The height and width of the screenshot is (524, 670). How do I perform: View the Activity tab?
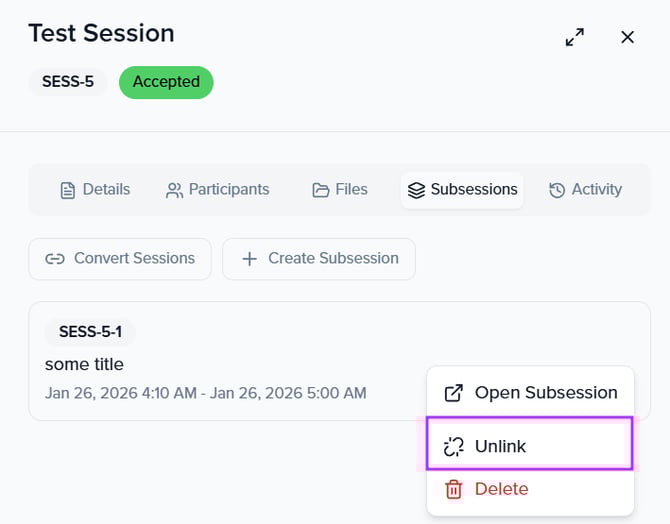coord(585,189)
